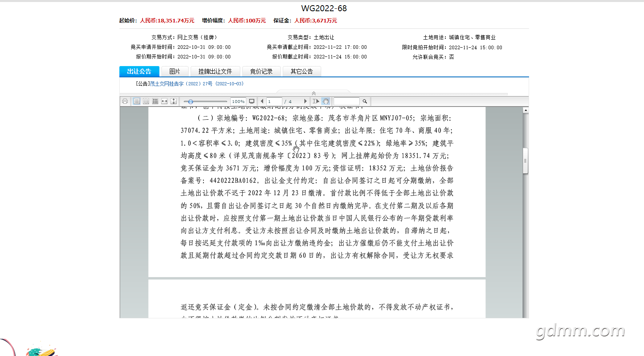
Task: Fit document to height
Action: [173, 101]
